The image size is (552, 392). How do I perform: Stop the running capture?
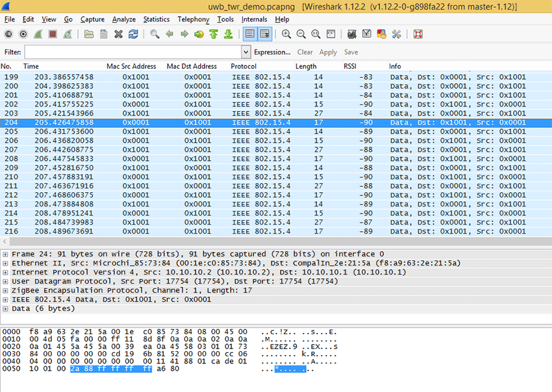pyautogui.click(x=53, y=34)
